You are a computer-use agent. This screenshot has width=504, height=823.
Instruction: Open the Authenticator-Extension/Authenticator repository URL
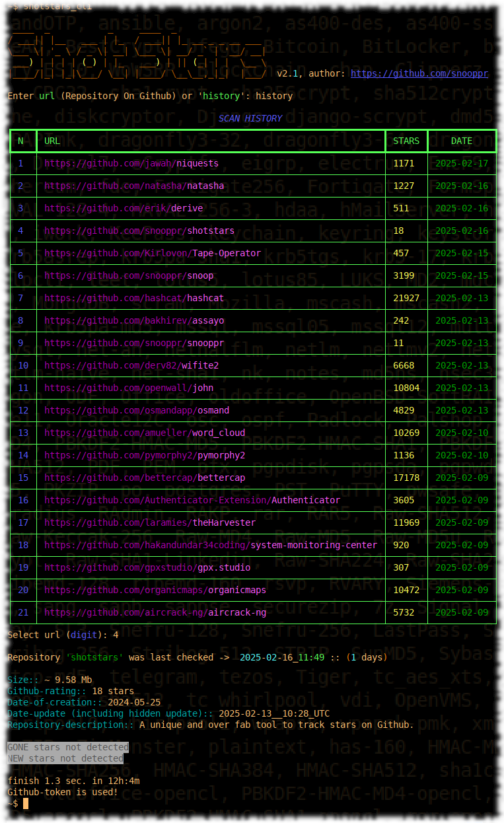click(x=192, y=500)
